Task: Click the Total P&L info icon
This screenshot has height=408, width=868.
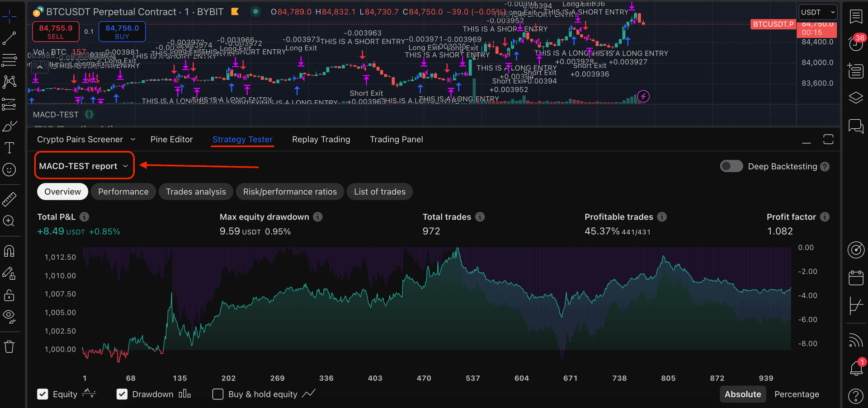Action: (x=85, y=217)
